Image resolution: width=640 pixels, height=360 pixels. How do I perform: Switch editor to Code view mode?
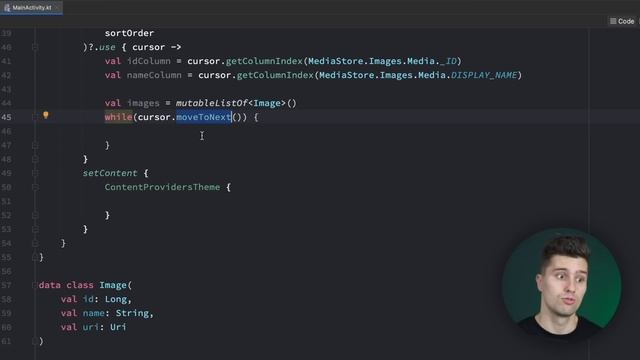click(x=622, y=21)
